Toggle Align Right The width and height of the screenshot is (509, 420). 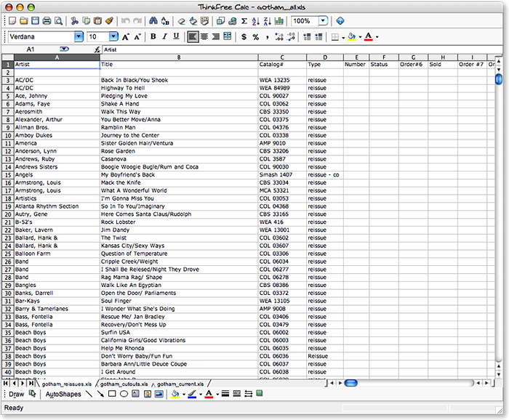(x=216, y=36)
